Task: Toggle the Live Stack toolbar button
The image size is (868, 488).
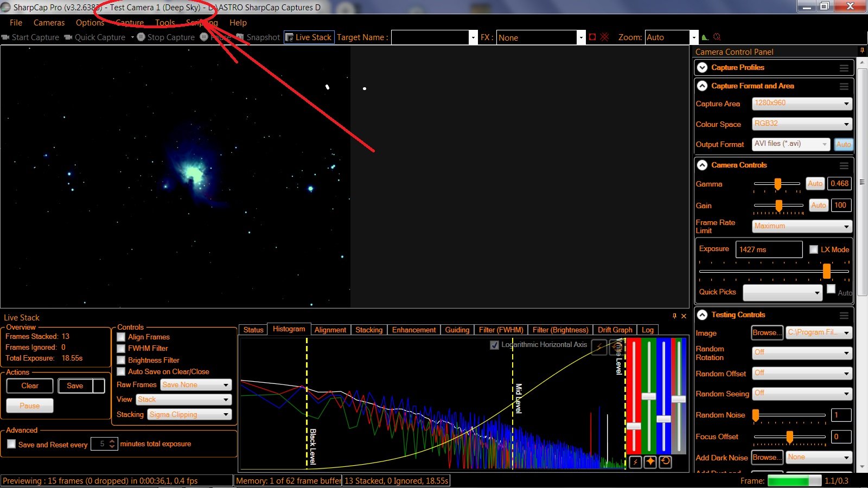Action: tap(309, 37)
